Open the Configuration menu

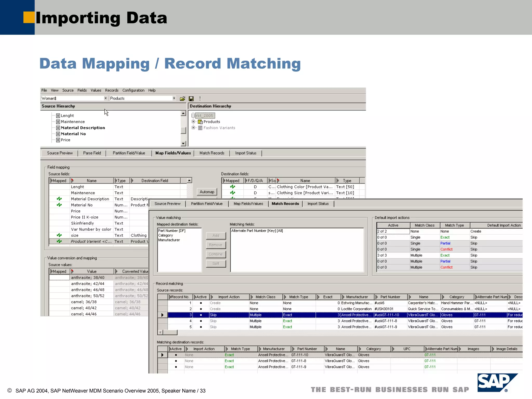click(x=133, y=90)
